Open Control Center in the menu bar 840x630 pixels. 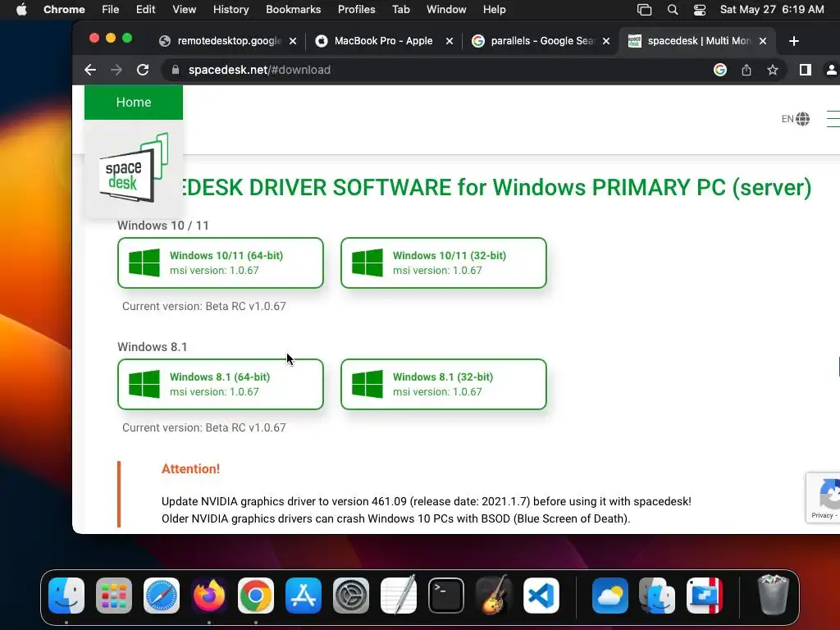699,10
